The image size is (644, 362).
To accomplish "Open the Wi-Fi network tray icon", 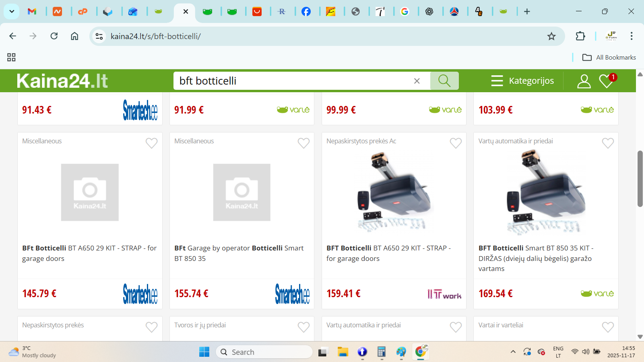I will click(x=575, y=352).
